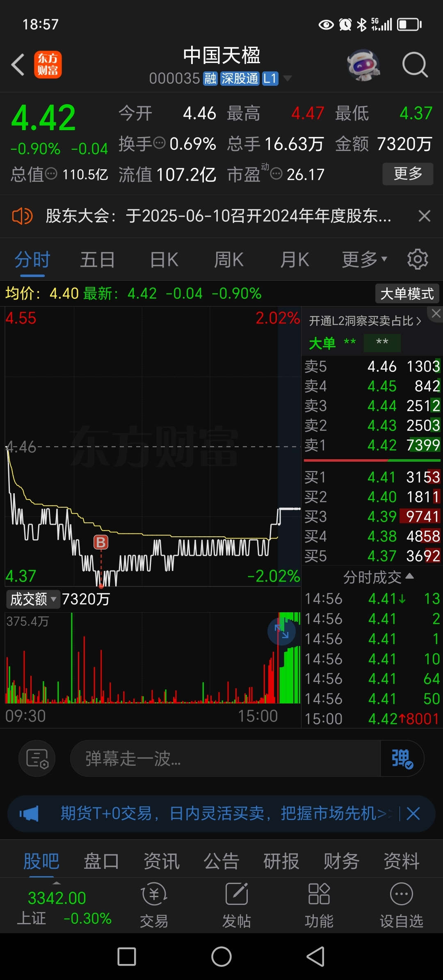Select the 资讯 tab
The height and width of the screenshot is (980, 443).
[162, 861]
